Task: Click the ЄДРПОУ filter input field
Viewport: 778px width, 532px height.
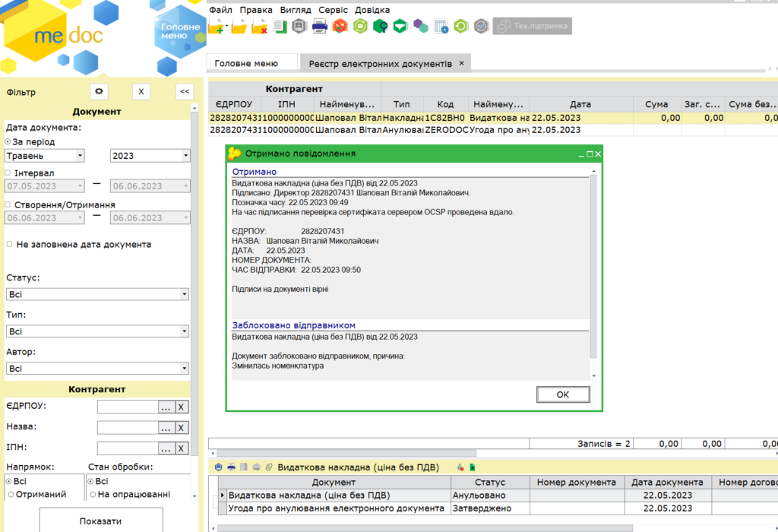Action: [x=127, y=407]
